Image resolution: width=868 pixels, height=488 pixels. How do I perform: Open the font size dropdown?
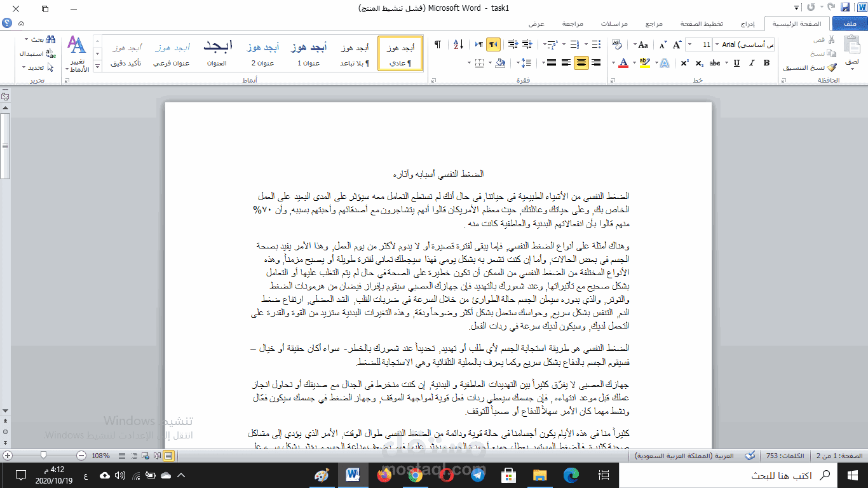coord(689,44)
